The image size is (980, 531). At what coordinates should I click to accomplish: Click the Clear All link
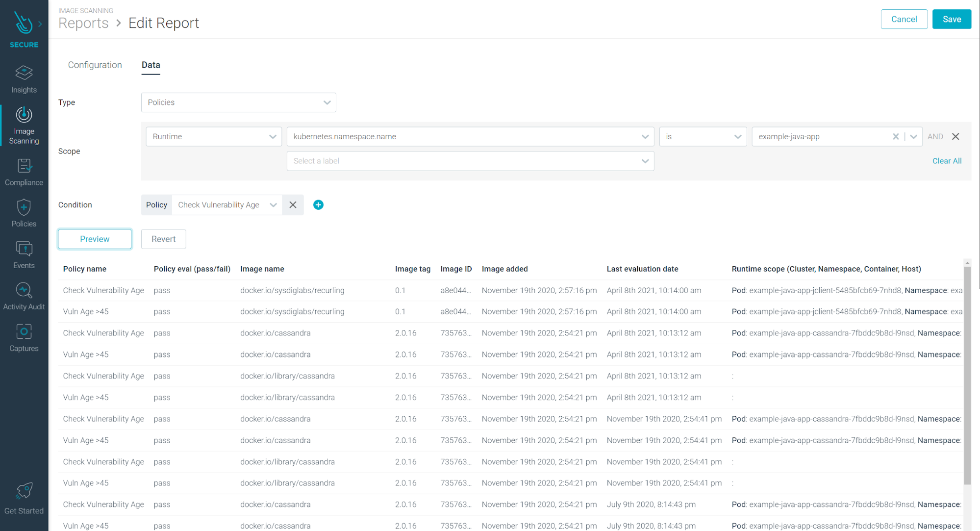[x=947, y=161]
